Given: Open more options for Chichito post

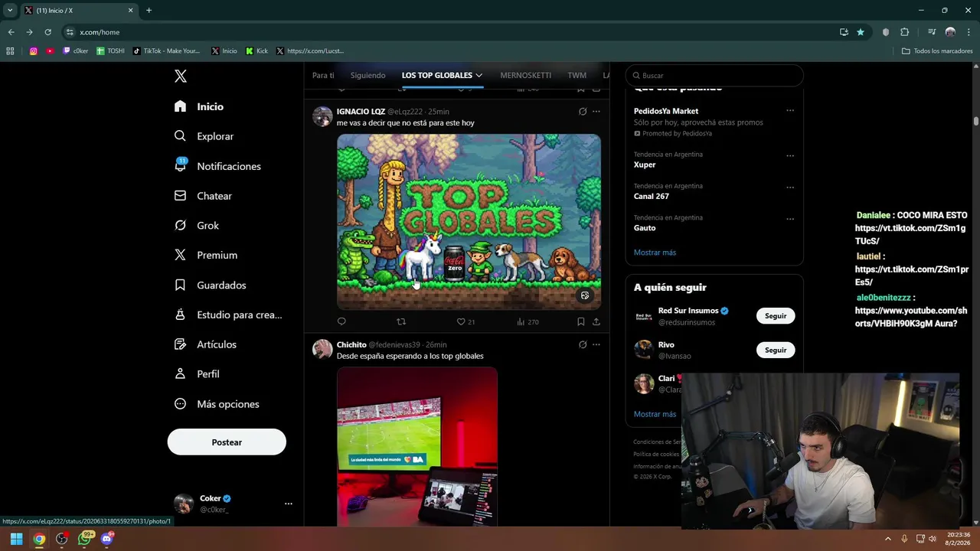Looking at the screenshot, I should [596, 345].
